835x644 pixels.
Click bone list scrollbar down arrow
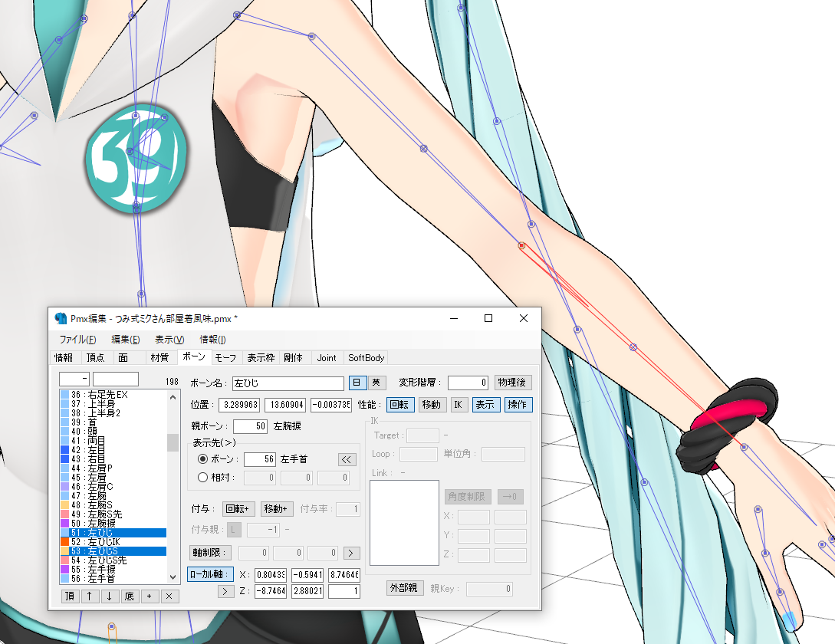(173, 577)
